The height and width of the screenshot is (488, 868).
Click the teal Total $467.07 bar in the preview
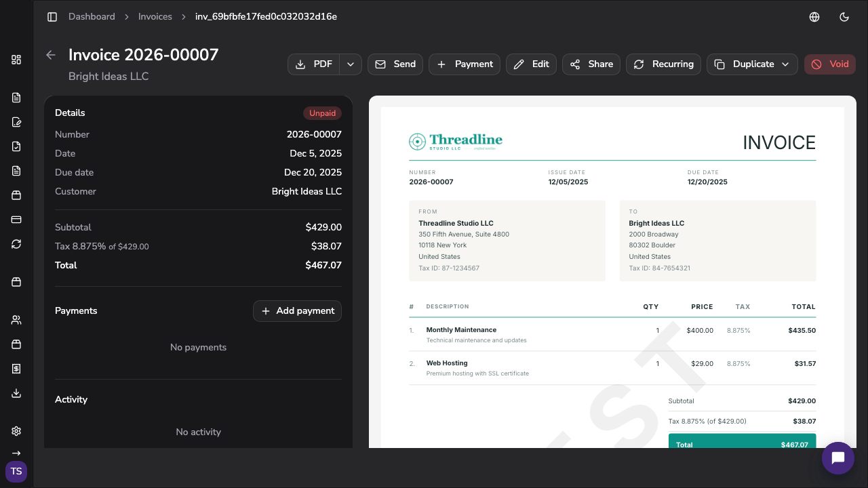coord(742,441)
